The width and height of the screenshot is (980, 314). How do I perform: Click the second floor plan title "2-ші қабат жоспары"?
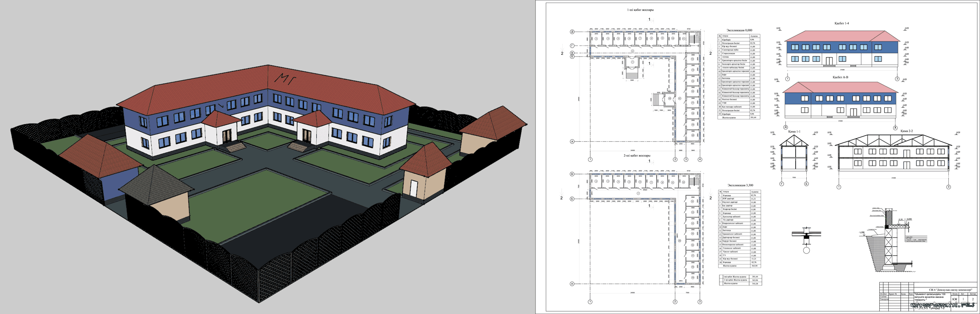point(637,156)
